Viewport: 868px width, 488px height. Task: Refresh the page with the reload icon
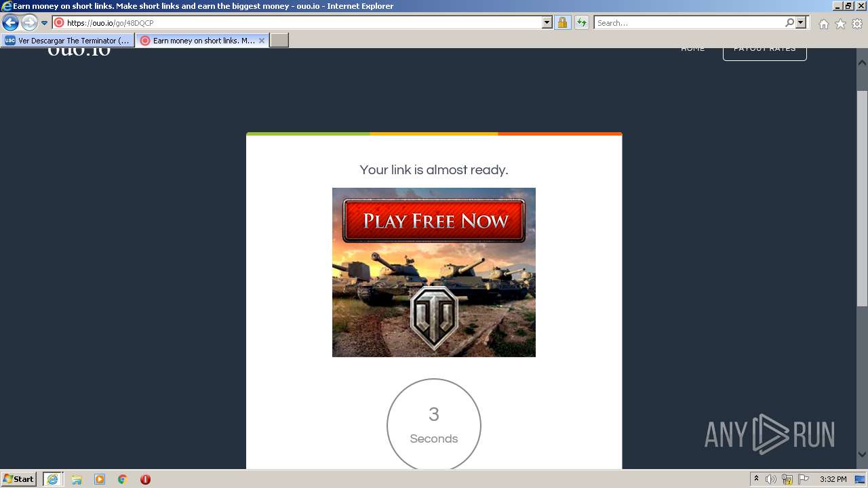581,23
